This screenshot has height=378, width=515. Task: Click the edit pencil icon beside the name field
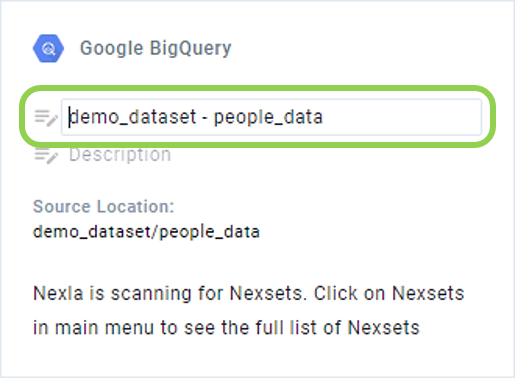[46, 118]
